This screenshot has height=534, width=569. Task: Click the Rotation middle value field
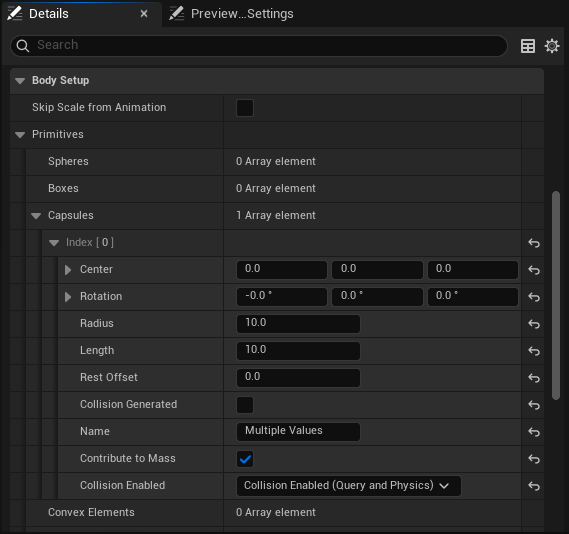377,296
